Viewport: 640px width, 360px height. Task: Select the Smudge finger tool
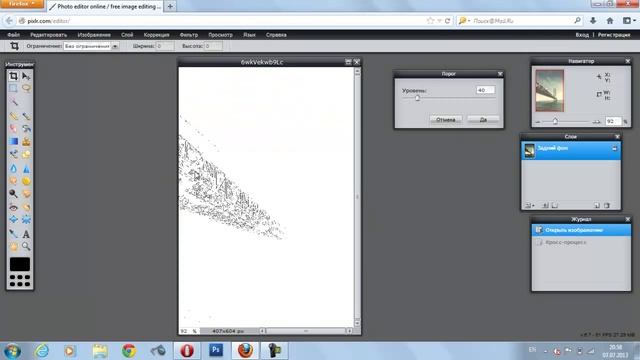pos(13,181)
